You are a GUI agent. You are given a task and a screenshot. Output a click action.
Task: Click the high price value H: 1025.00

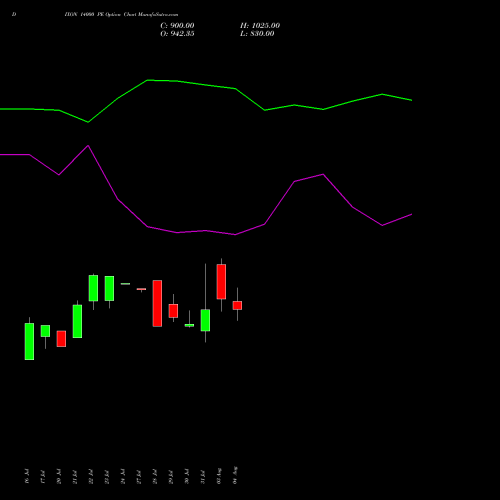click(x=260, y=26)
